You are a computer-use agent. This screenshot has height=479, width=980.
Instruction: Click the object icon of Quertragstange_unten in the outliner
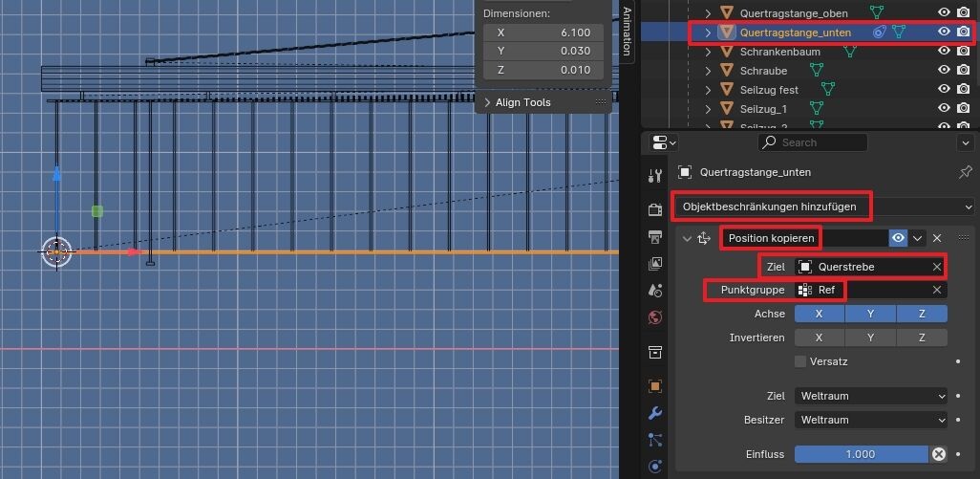[x=726, y=32]
